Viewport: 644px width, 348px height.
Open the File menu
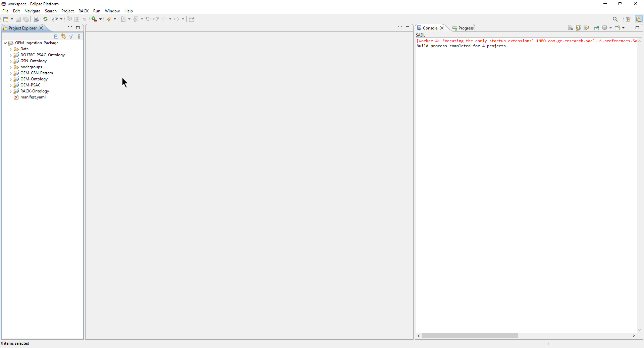coord(5,11)
